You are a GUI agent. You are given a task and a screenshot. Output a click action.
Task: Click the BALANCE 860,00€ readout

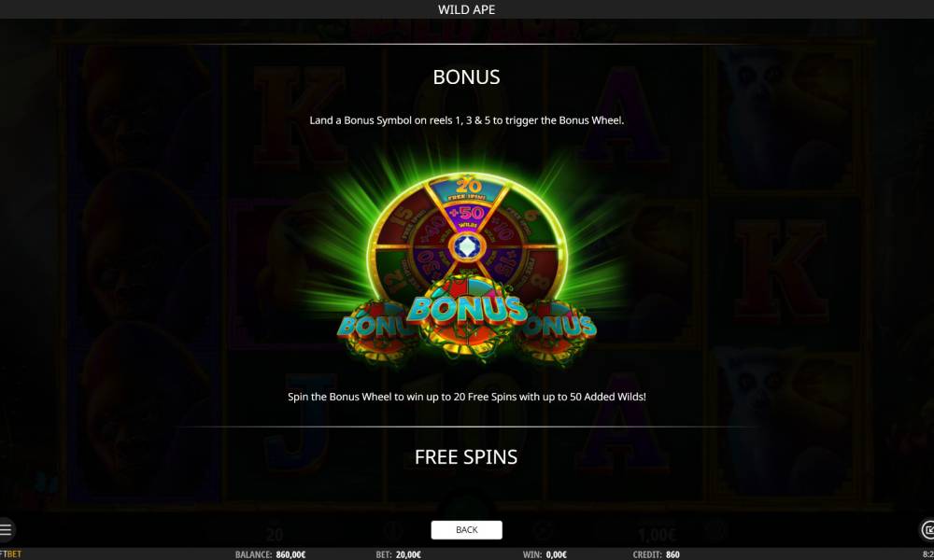click(x=271, y=554)
